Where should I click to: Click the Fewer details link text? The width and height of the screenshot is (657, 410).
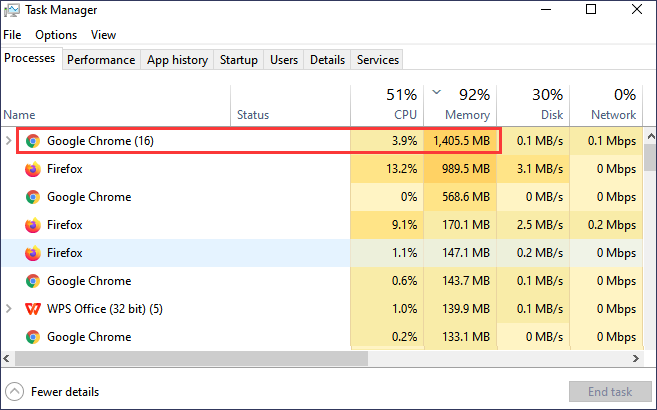[x=65, y=392]
